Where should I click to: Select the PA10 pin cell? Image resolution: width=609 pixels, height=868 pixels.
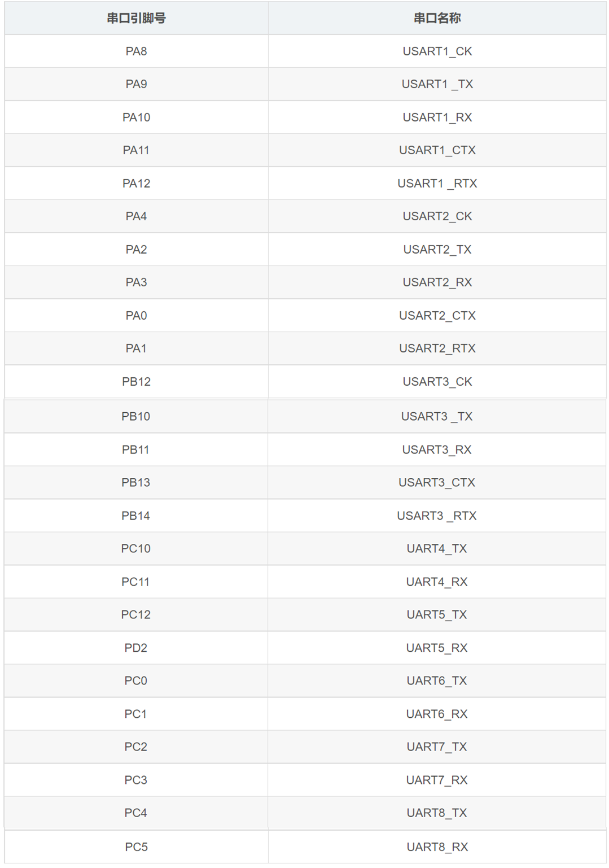pyautogui.click(x=136, y=117)
